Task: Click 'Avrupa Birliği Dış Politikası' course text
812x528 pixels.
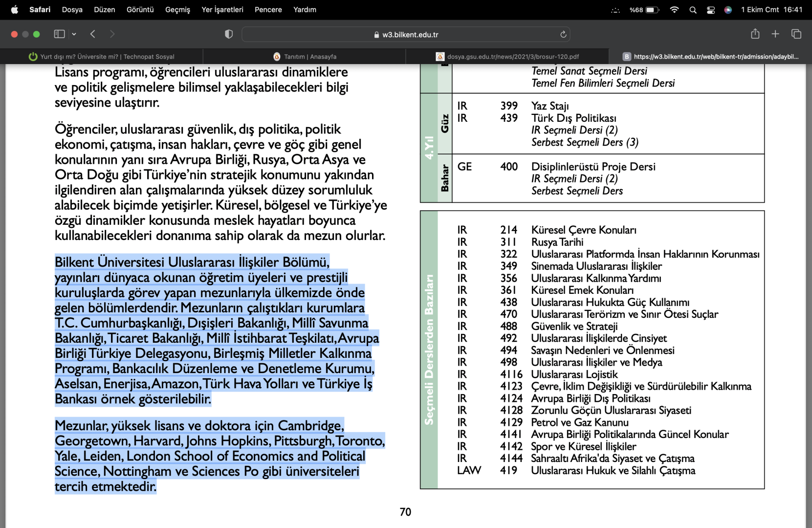Action: coord(591,398)
